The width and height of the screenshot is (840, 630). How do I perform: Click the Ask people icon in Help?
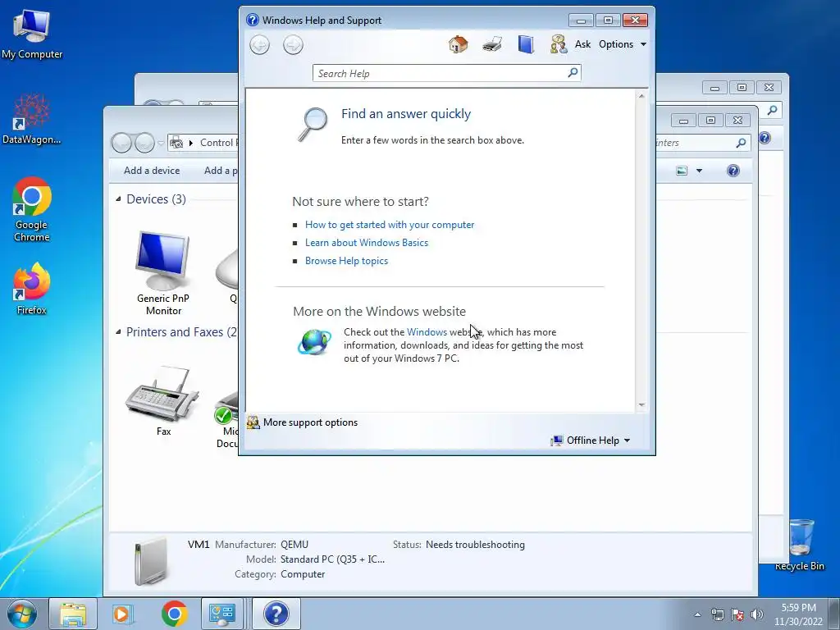click(x=558, y=44)
